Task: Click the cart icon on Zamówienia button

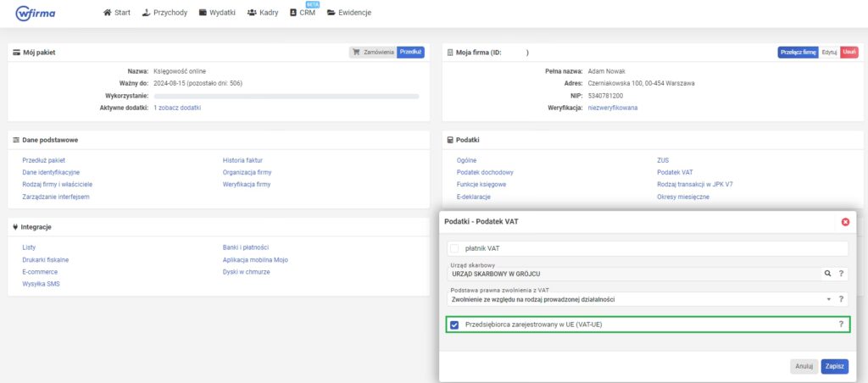Action: 357,53
